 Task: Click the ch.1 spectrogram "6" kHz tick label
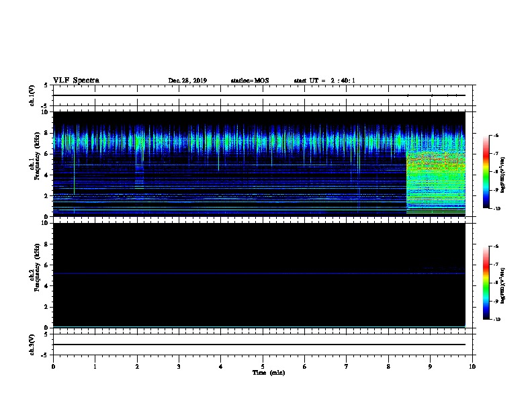tap(47, 154)
